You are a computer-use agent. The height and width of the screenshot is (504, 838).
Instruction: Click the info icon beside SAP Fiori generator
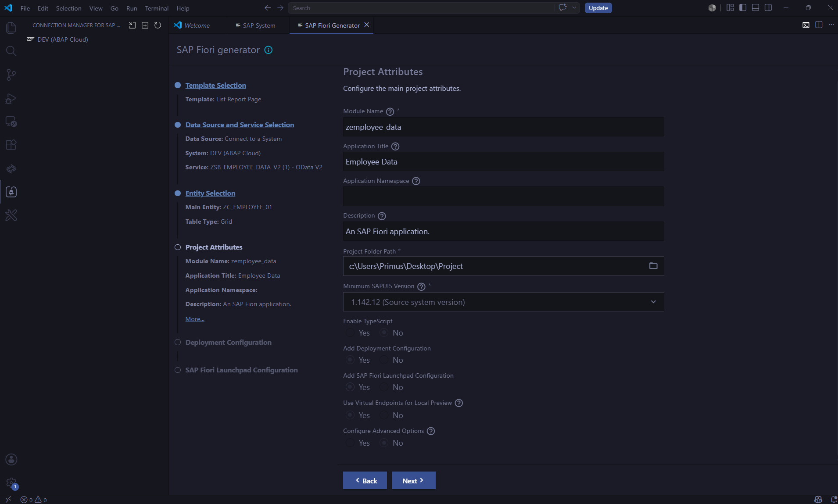point(269,50)
